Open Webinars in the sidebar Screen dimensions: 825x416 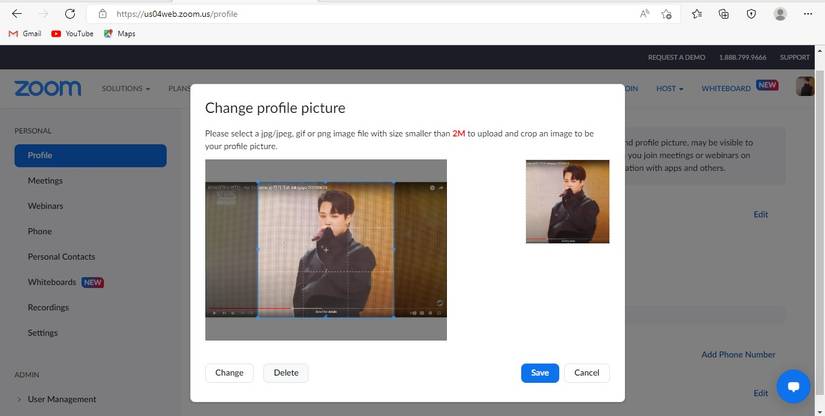click(45, 206)
